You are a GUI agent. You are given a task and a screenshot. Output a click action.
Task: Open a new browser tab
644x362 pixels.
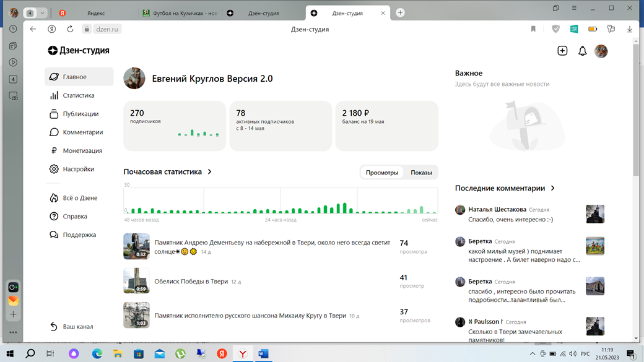[x=400, y=13]
